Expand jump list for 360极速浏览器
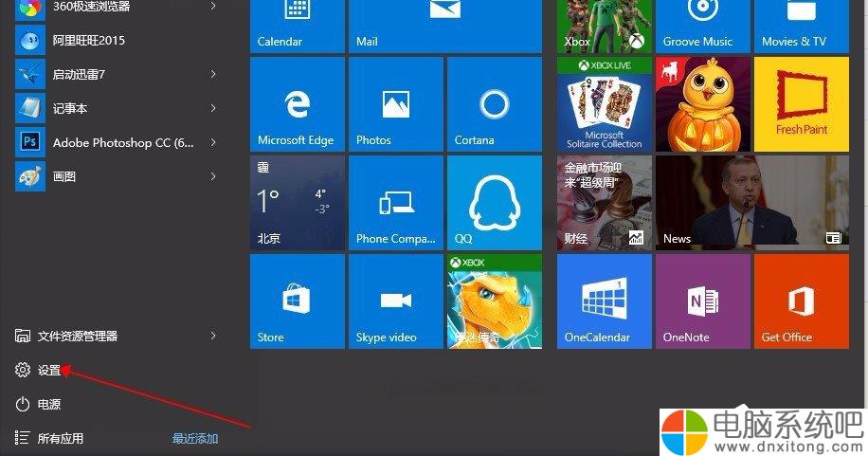The image size is (868, 456). 213,6
